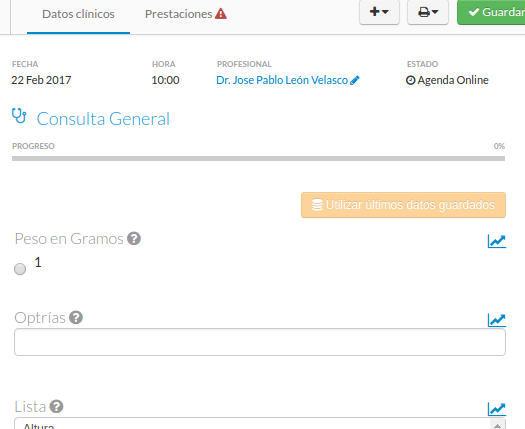Select radio option 1 under Peso en Gramos
This screenshot has height=429, width=525.
(20, 269)
